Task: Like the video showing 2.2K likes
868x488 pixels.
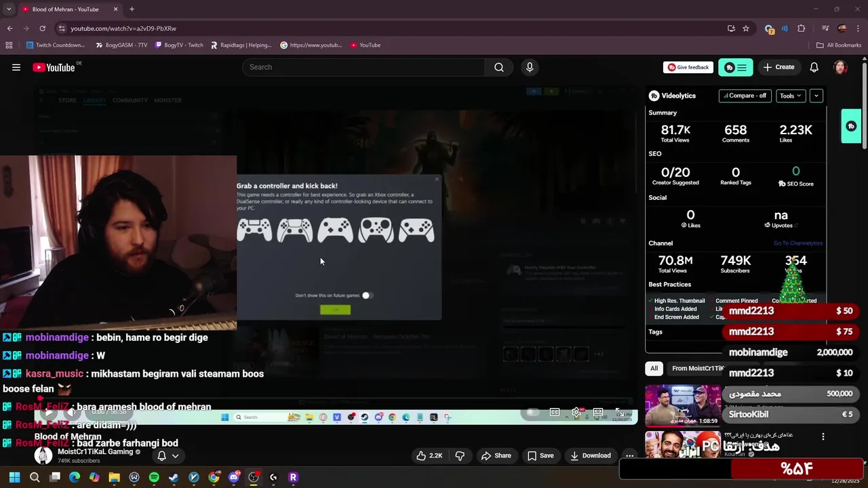Action: tap(429, 456)
